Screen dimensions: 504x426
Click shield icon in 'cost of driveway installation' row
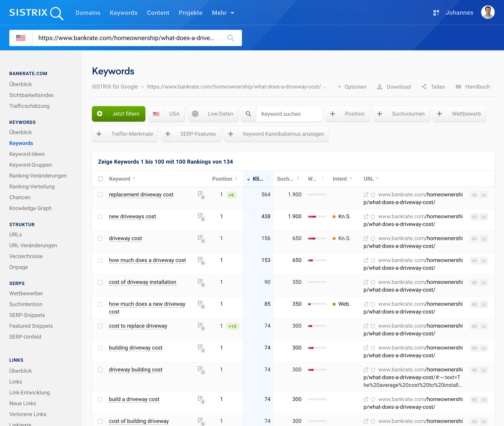(373, 282)
